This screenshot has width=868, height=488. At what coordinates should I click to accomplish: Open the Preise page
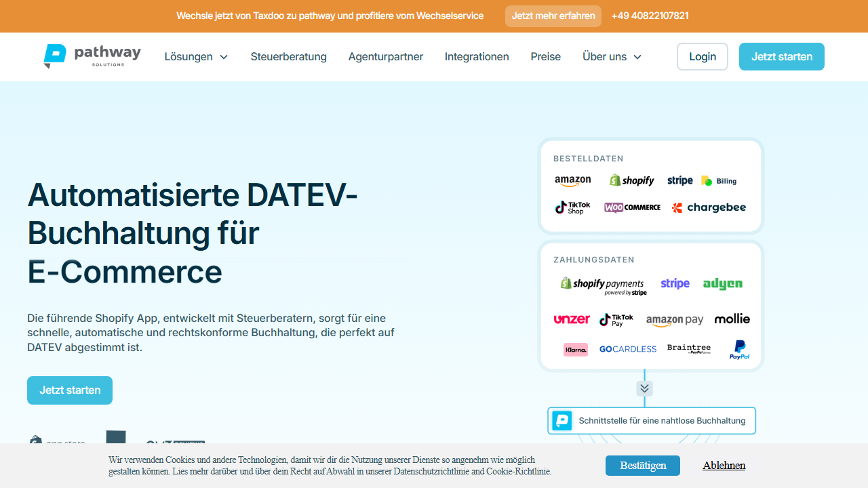click(546, 57)
